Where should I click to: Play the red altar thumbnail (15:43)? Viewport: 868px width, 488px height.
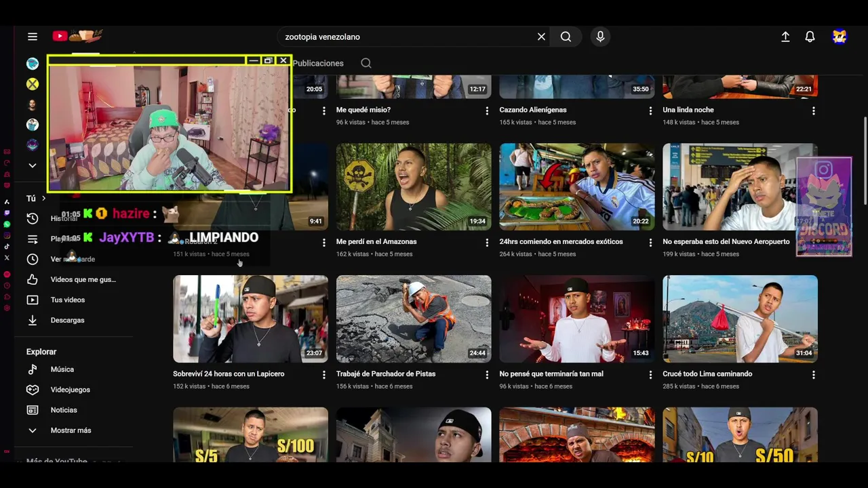pyautogui.click(x=577, y=319)
